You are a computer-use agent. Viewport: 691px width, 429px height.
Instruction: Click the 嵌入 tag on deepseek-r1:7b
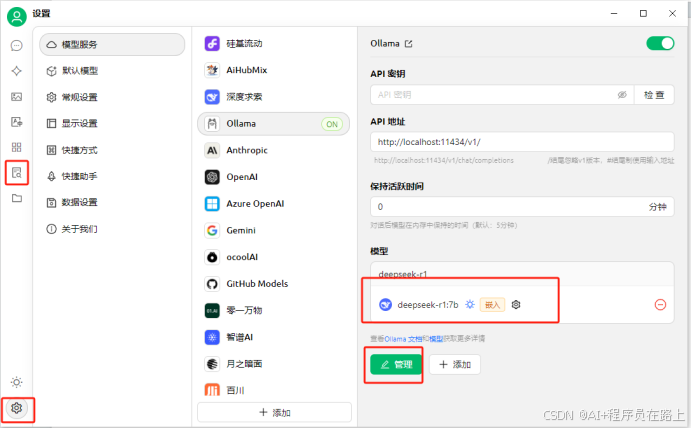point(492,305)
